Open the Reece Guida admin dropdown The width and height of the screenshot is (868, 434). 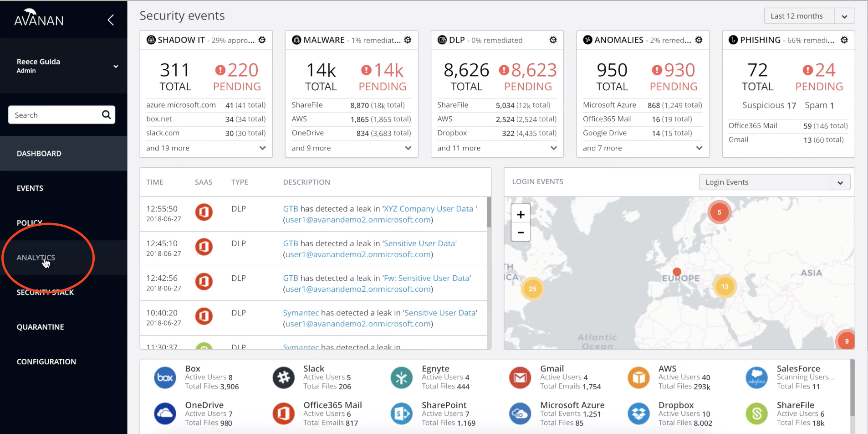tap(115, 66)
